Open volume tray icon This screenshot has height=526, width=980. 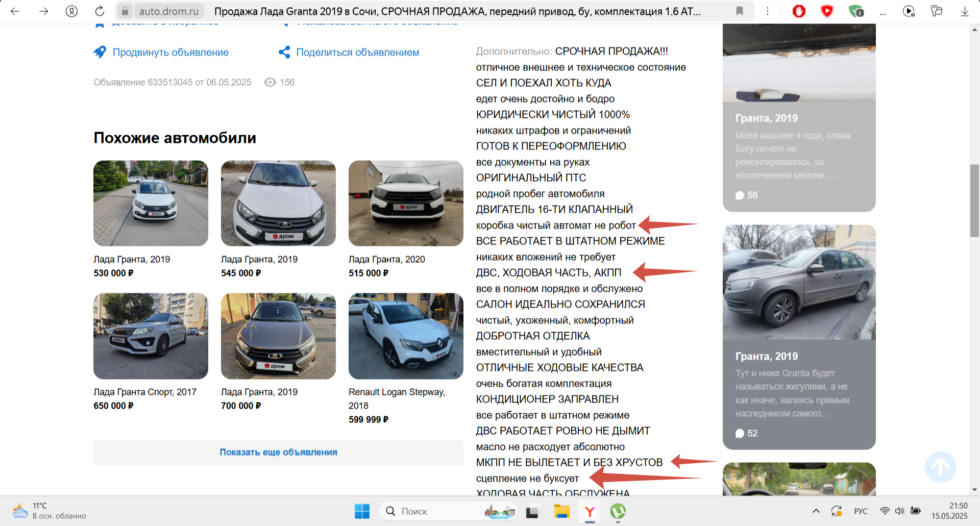899,511
